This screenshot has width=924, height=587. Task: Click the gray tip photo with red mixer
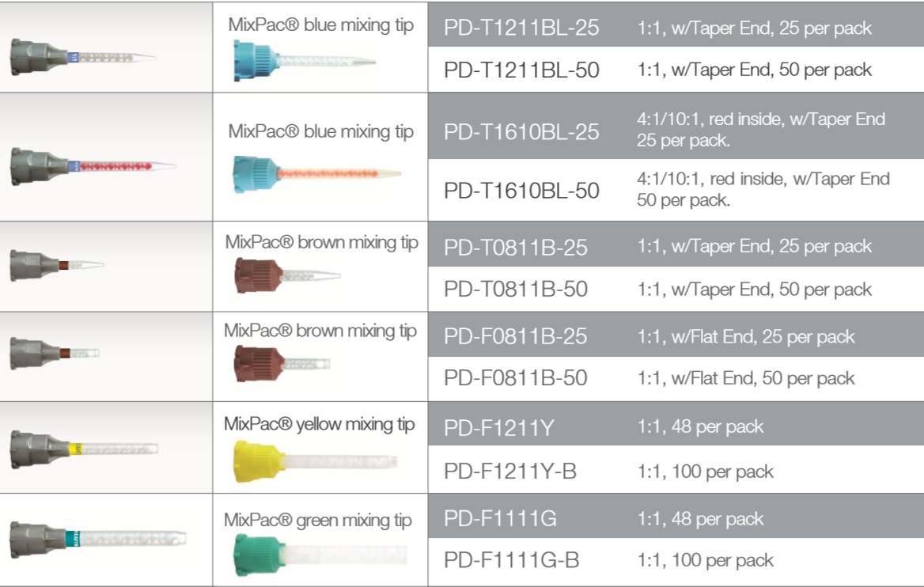pyautogui.click(x=93, y=167)
